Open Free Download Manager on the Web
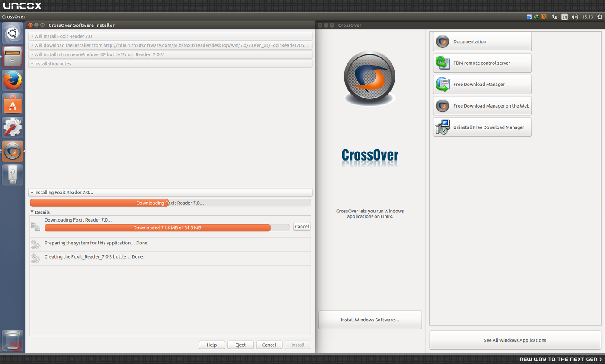 [482, 106]
